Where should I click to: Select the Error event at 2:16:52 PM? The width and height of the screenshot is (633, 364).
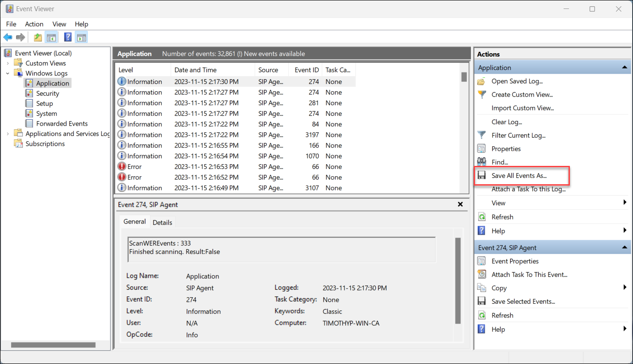pos(235,177)
